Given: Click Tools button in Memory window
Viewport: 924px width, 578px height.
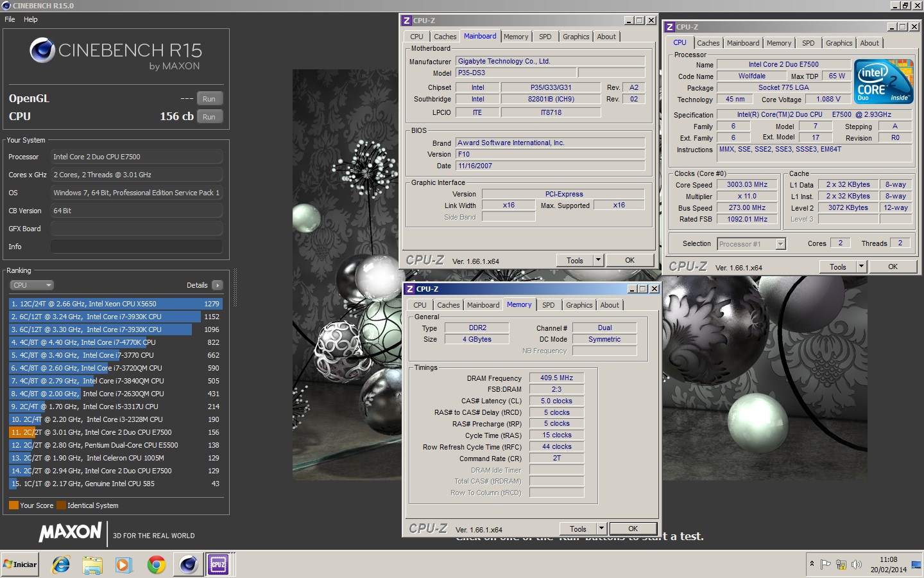Looking at the screenshot, I should (578, 529).
